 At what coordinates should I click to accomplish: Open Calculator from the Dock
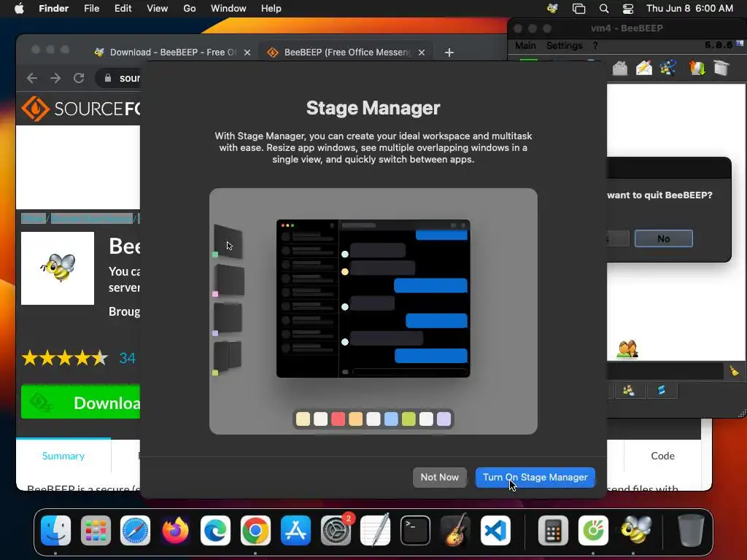pyautogui.click(x=553, y=530)
